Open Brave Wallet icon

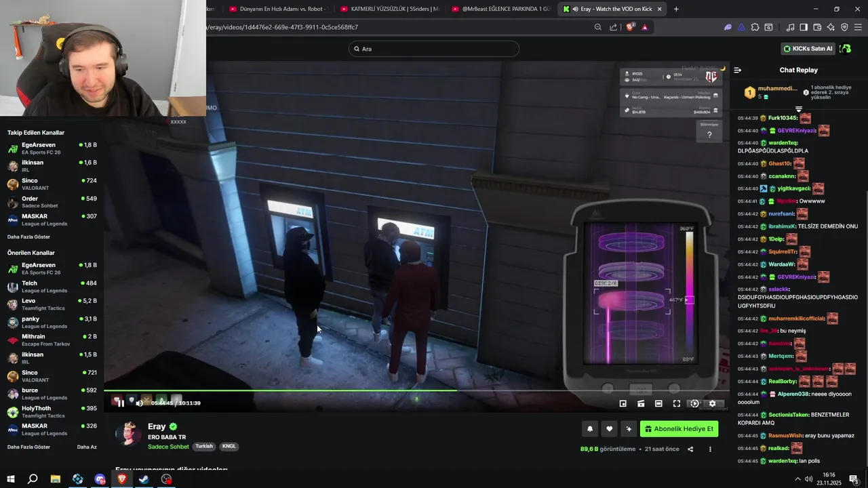[x=817, y=27]
